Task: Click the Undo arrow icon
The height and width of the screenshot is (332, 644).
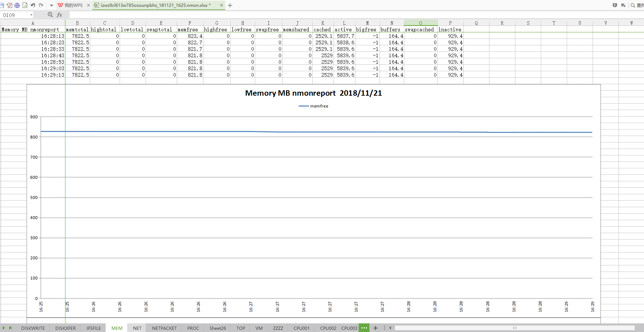Action: coord(33,5)
